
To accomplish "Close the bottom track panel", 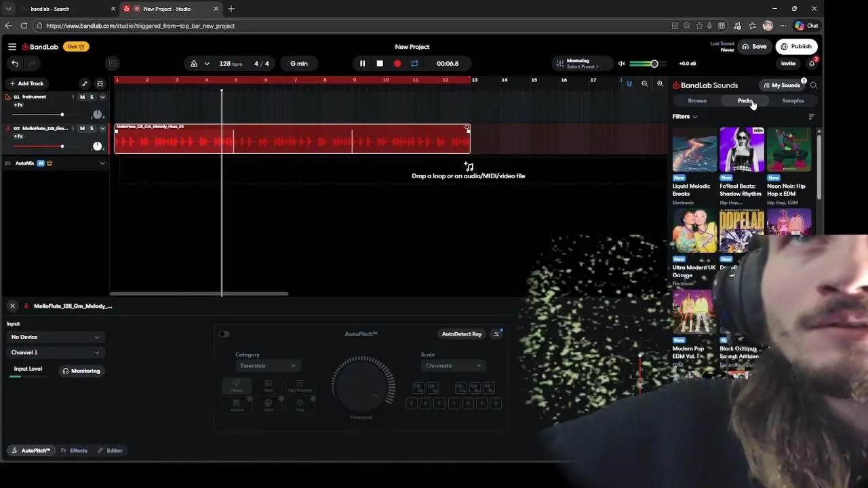I will [12, 306].
